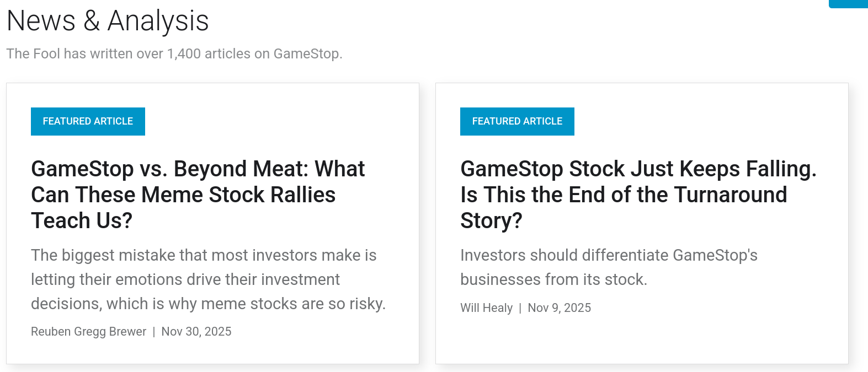Click the Nov 9, 2025 date

point(559,308)
